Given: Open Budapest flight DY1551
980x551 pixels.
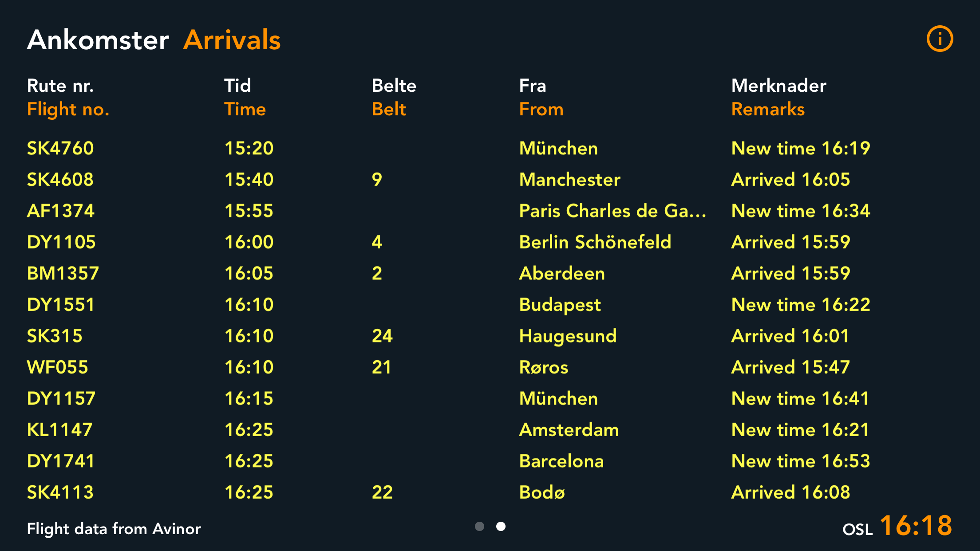Looking at the screenshot, I should pos(61,305).
